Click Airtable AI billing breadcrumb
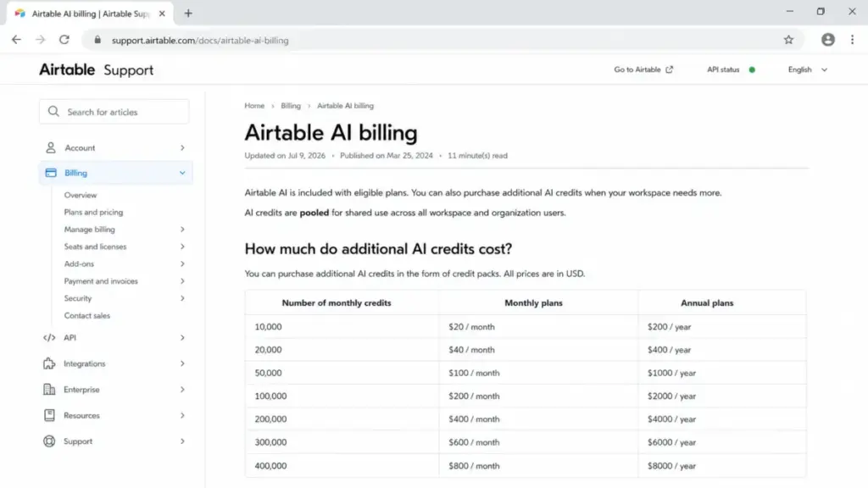The width and height of the screenshot is (868, 488). tap(346, 106)
